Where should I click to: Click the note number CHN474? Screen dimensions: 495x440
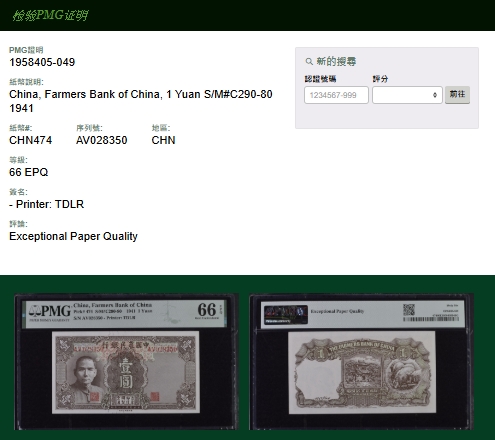click(30, 140)
